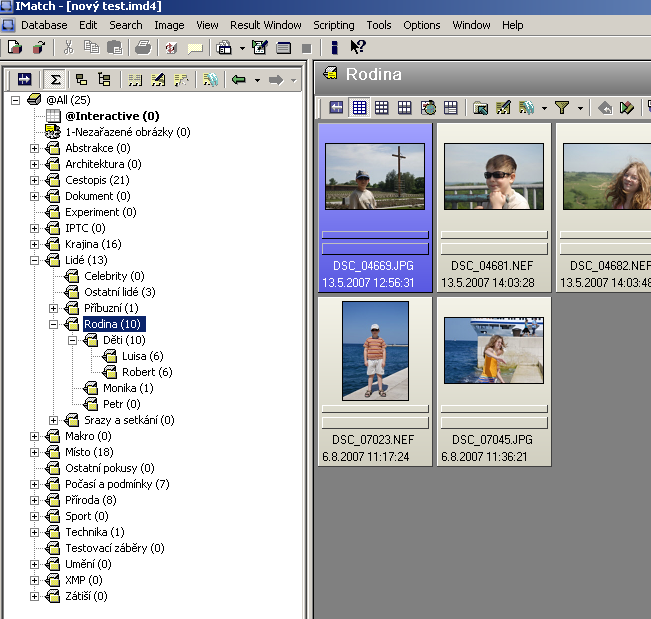
Task: Switch to details list view layout
Action: [450, 108]
